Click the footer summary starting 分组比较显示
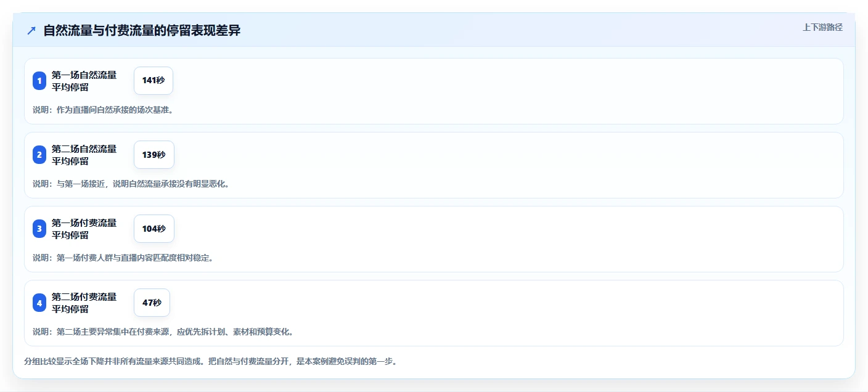The width and height of the screenshot is (868, 392). point(210,361)
